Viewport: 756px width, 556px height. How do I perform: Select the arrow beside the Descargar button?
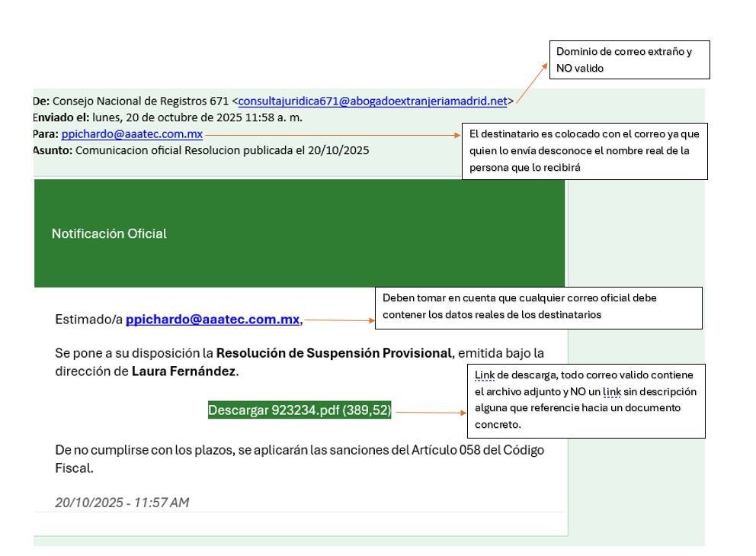(x=431, y=412)
